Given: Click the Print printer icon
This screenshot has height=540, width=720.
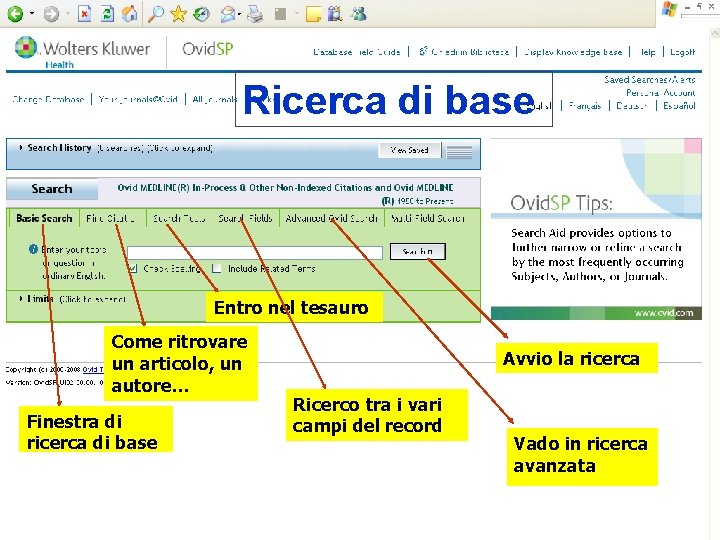Looking at the screenshot, I should click(x=255, y=15).
